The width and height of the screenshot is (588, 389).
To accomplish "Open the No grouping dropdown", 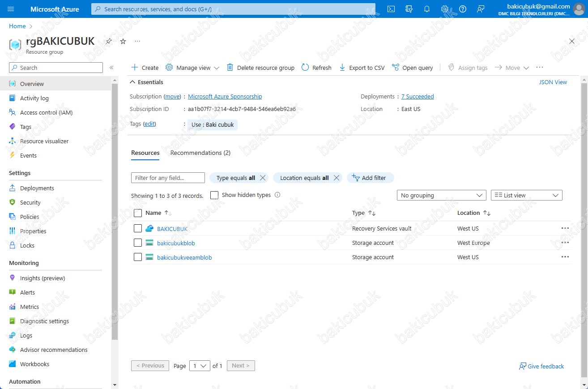I will point(441,195).
